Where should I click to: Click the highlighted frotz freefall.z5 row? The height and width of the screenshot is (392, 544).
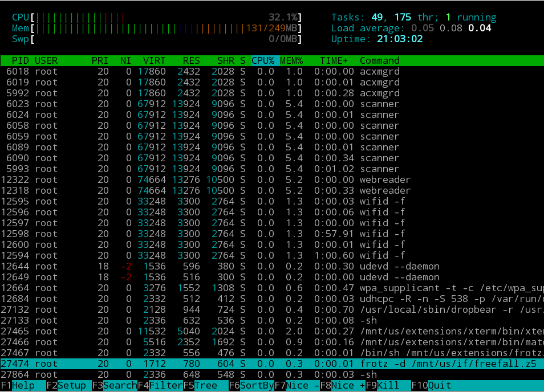tap(272, 364)
